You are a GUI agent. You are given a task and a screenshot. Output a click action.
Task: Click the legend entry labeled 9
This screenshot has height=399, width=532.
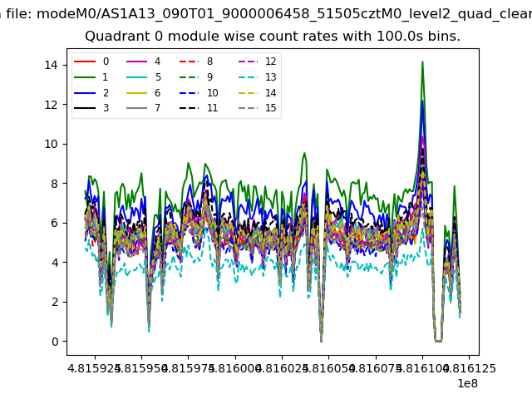coord(196,77)
